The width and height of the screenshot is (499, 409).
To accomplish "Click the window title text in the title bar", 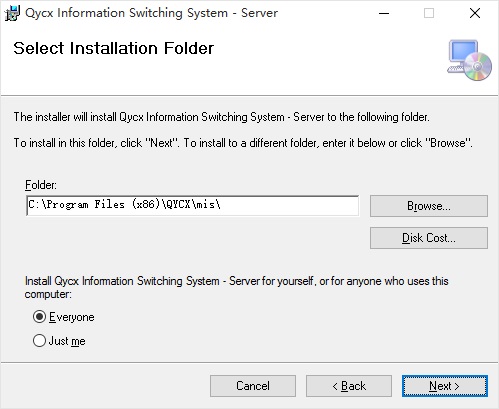I will coord(151,13).
